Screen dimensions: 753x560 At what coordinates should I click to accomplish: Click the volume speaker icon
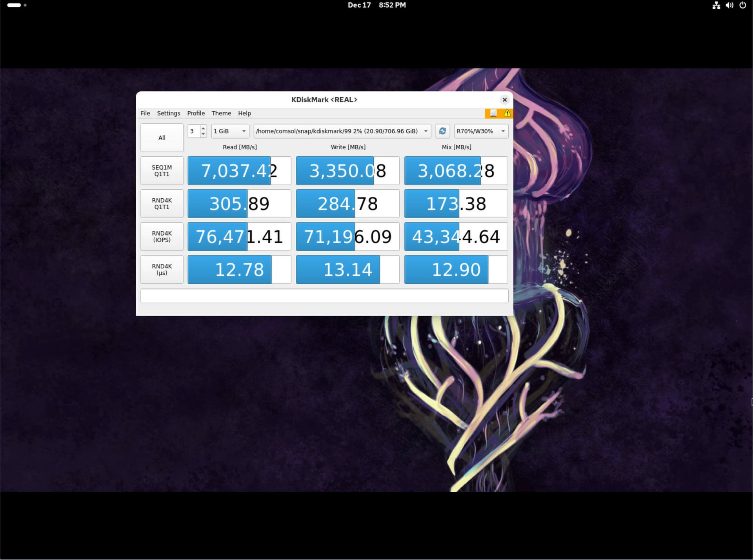pyautogui.click(x=729, y=5)
